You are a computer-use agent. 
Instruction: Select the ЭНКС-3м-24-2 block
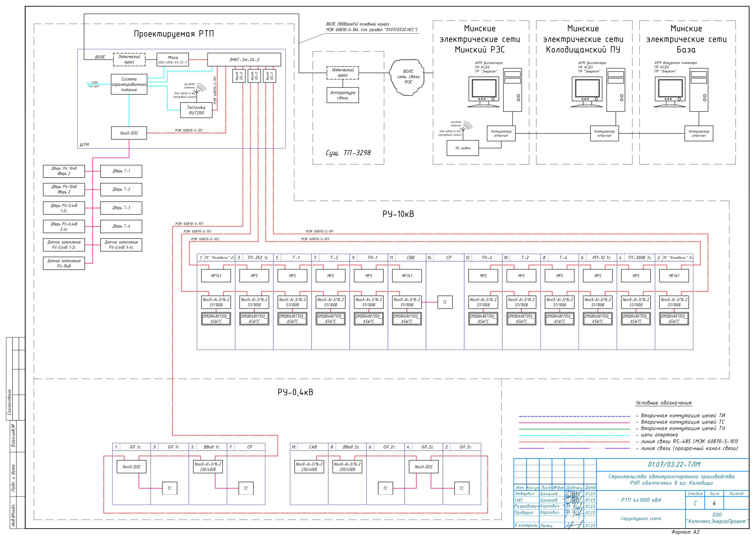244,60
